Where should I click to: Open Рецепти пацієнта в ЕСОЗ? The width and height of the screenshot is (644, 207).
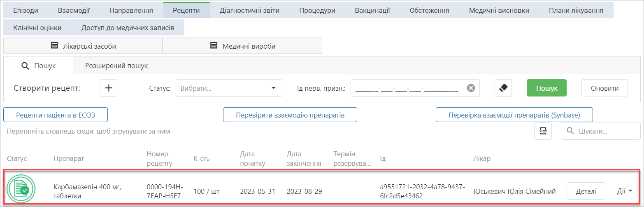tap(56, 115)
